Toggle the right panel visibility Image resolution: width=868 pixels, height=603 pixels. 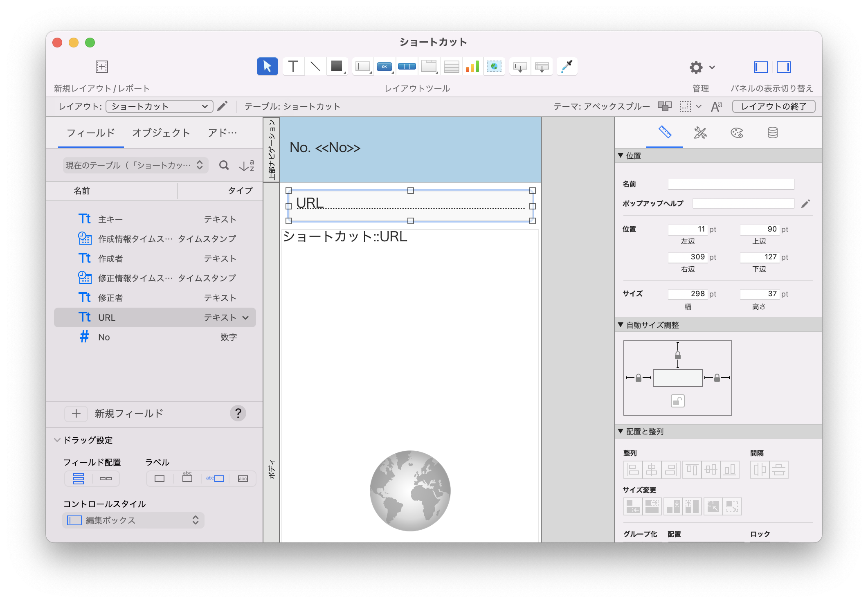(783, 67)
